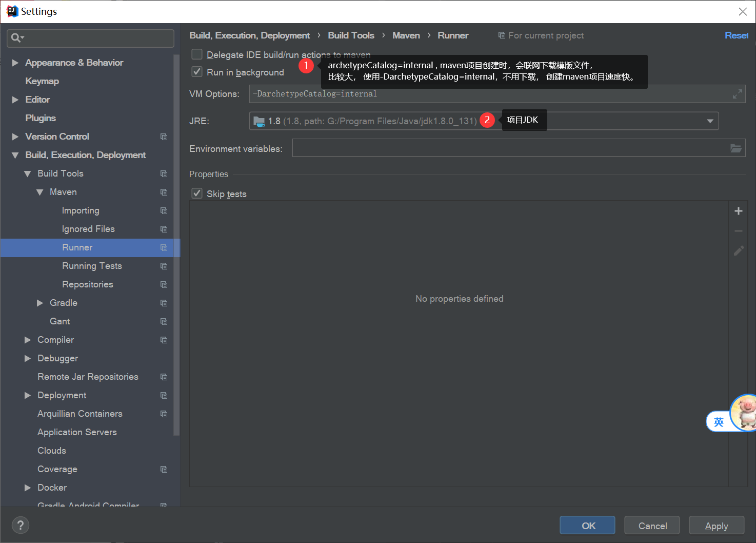Collapse the Maven node
Screen dimensions: 756x543
[40, 192]
